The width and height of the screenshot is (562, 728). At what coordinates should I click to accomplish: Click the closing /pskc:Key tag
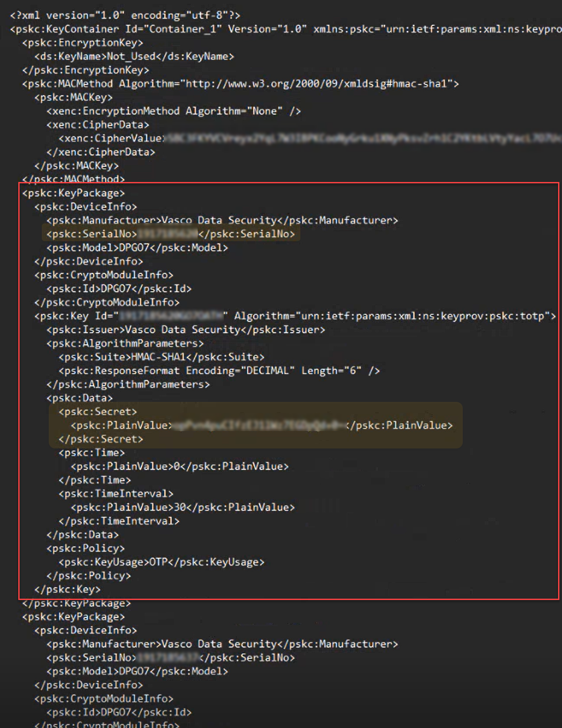click(x=67, y=590)
